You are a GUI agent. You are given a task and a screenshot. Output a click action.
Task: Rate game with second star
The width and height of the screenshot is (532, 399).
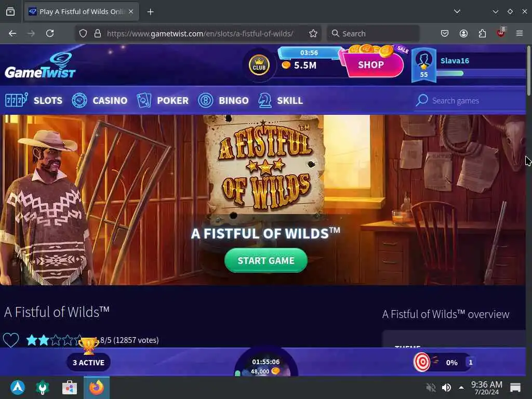click(x=44, y=340)
